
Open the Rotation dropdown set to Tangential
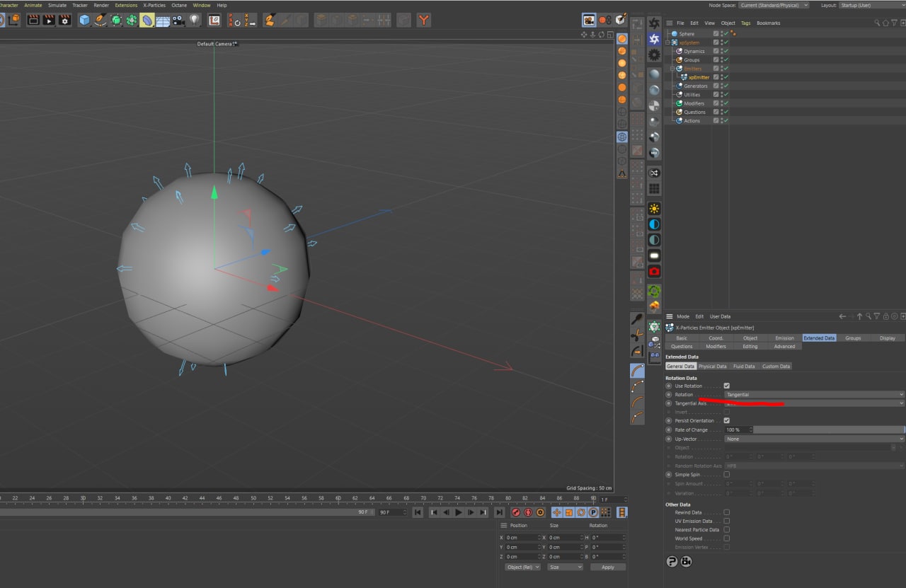click(x=814, y=394)
